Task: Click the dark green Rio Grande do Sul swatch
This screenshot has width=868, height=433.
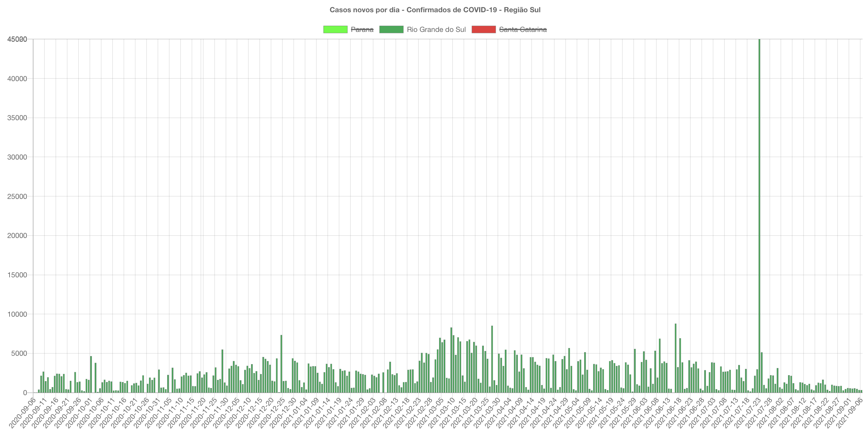Action: [391, 30]
